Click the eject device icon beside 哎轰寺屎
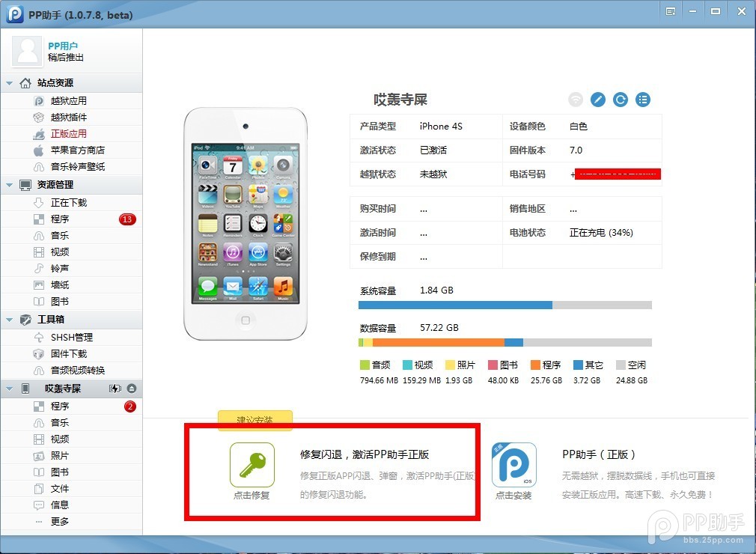Screen dimensions: 756x554 click(x=132, y=389)
